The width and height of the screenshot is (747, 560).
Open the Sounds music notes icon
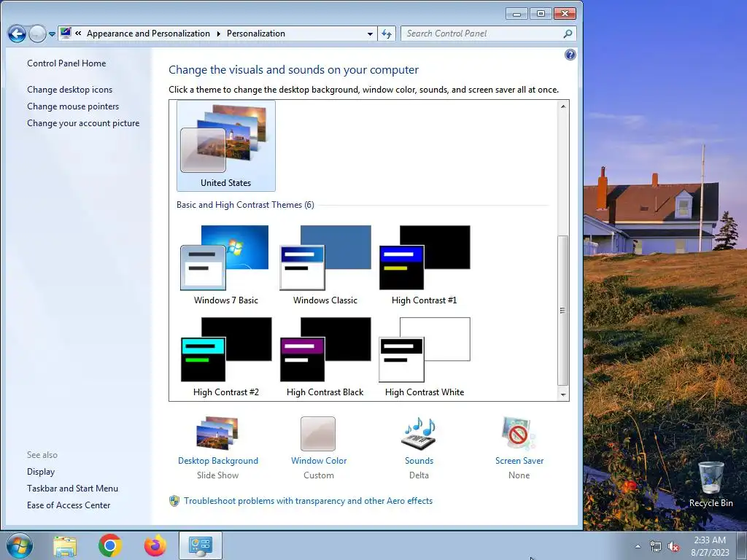coord(419,433)
